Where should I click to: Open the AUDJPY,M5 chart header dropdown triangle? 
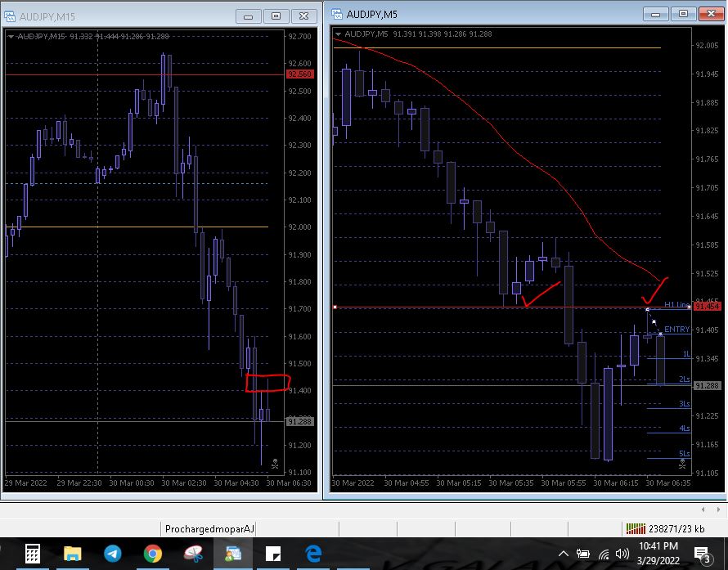point(338,34)
